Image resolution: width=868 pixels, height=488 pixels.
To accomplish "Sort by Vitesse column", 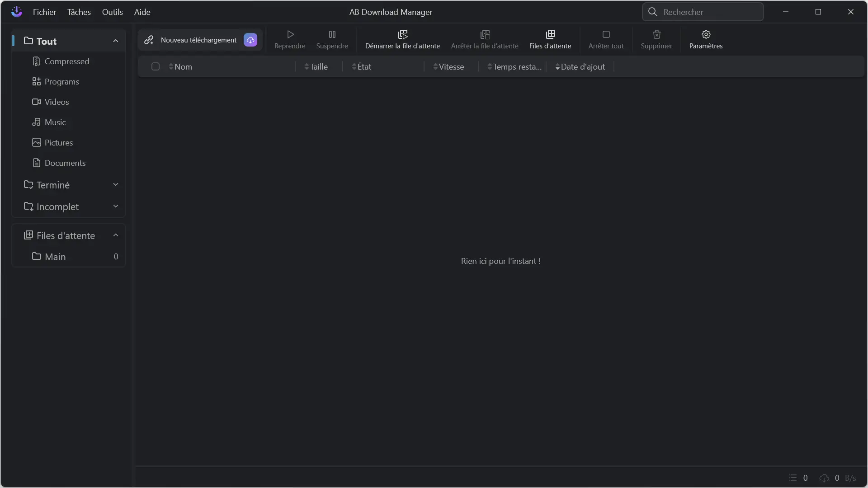I will (448, 67).
